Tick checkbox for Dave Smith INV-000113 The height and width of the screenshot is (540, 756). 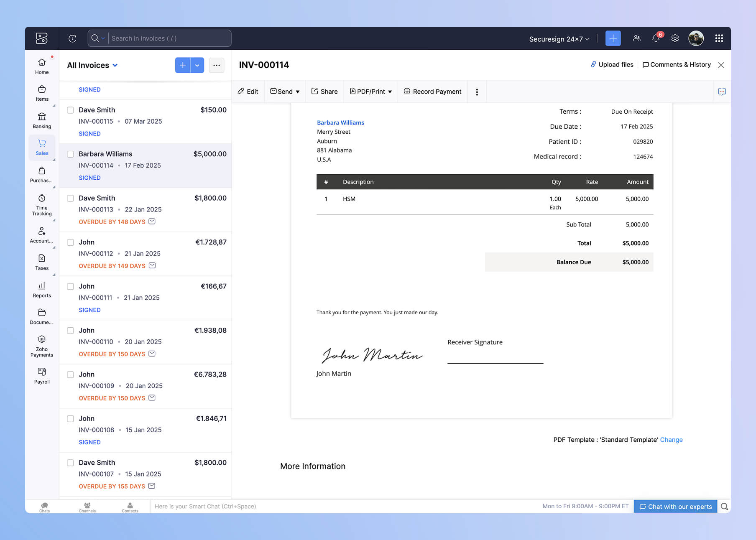[71, 198]
